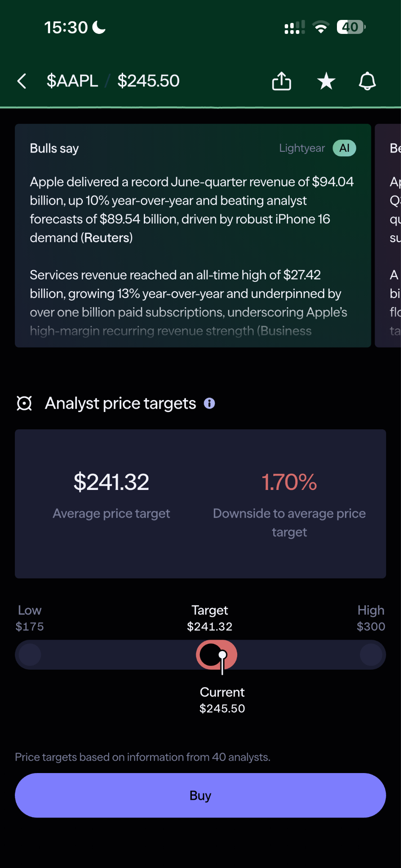The width and height of the screenshot is (401, 868).
Task: Tap the Lightyear AI badge
Action: coord(344,148)
